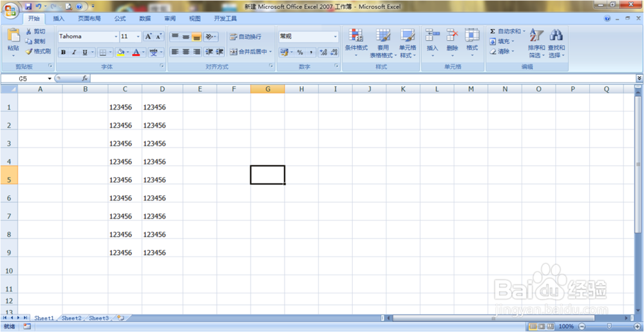
Task: Open 条件格式 conditional formatting
Action: (356, 43)
